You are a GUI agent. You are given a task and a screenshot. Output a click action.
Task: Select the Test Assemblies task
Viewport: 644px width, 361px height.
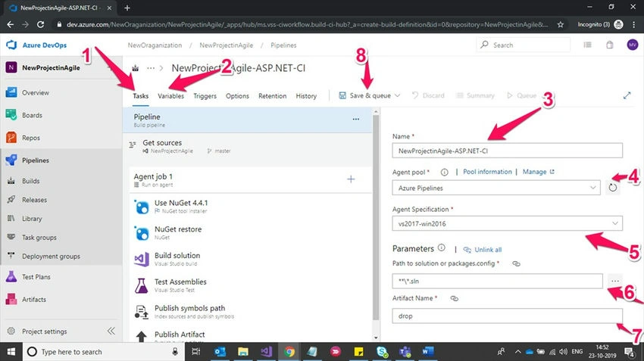click(x=251, y=285)
